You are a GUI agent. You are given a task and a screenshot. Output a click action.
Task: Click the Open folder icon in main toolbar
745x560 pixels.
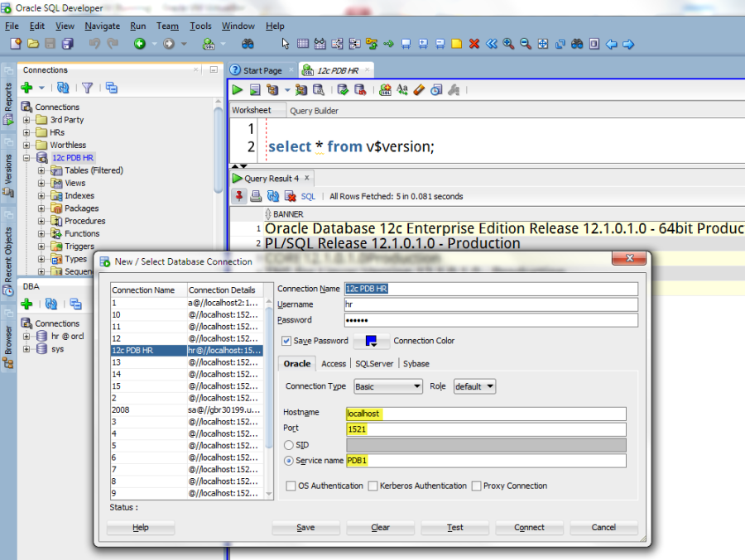pyautogui.click(x=33, y=44)
